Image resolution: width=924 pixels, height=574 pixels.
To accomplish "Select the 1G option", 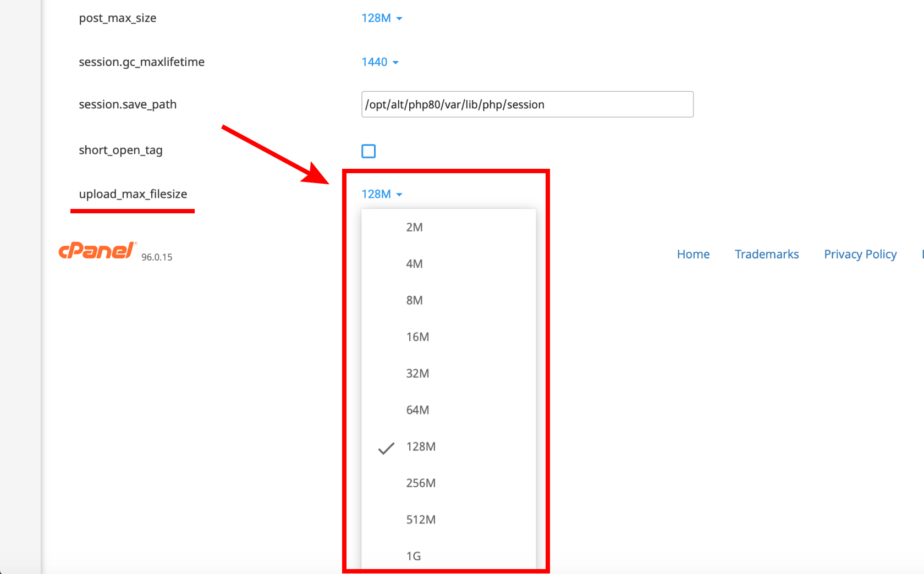I will (x=448, y=556).
